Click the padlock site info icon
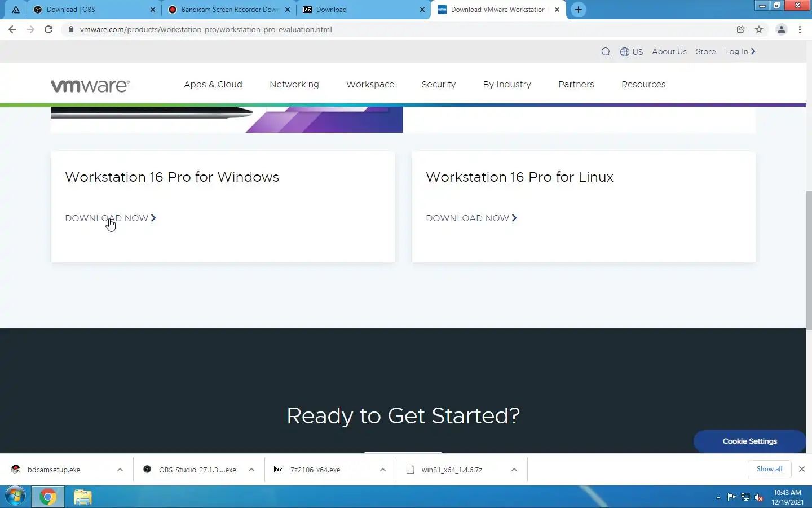812x508 pixels. coord(70,29)
